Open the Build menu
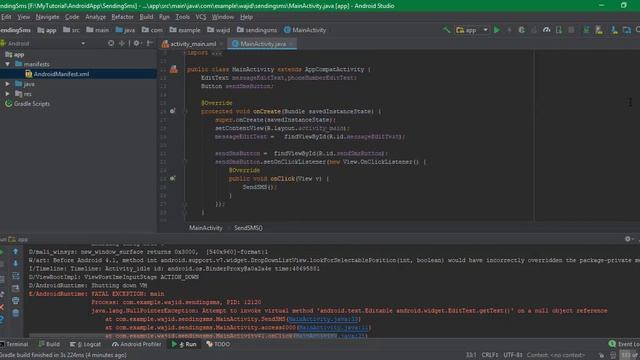Viewport: 640px width, 360px height. (146, 17)
